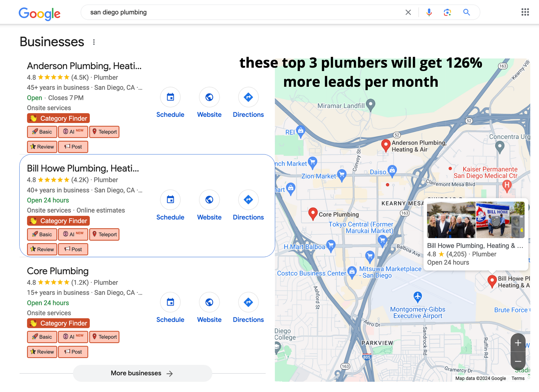The height and width of the screenshot is (392, 539).
Task: Get Directions icon for Core Plumbing
Action: (x=248, y=302)
